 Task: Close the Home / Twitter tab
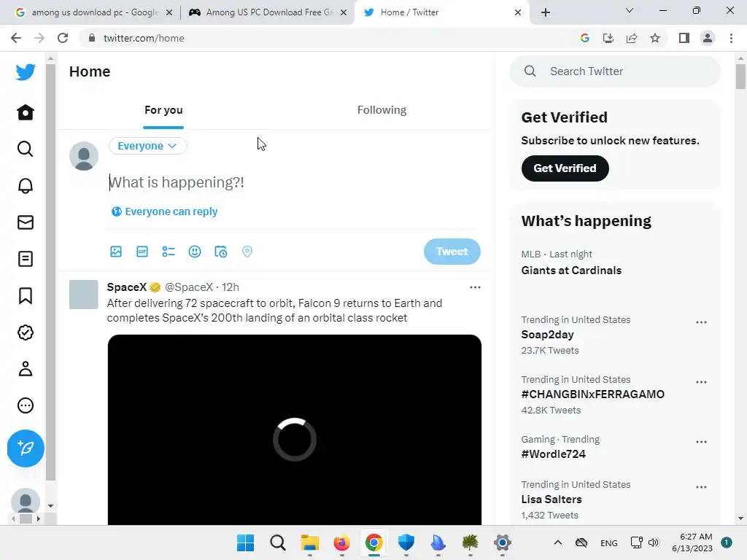(x=518, y=12)
